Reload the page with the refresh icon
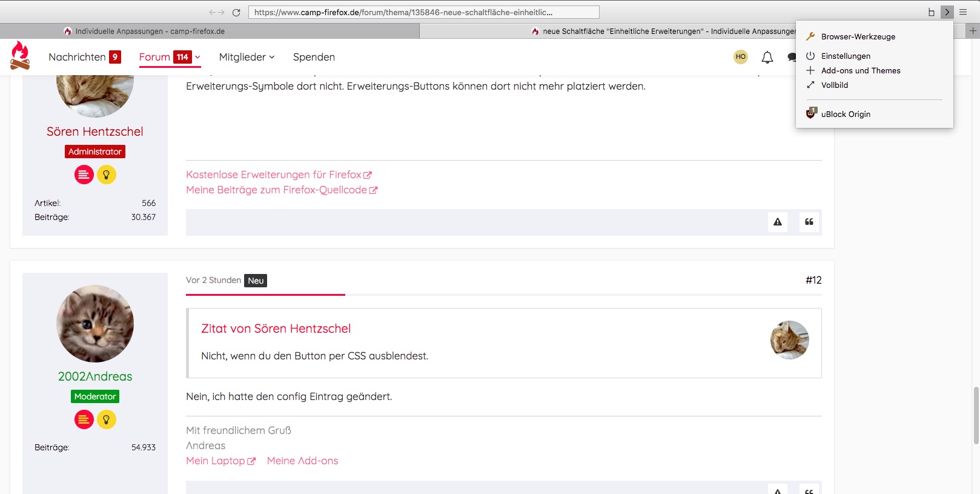The image size is (980, 494). (236, 12)
